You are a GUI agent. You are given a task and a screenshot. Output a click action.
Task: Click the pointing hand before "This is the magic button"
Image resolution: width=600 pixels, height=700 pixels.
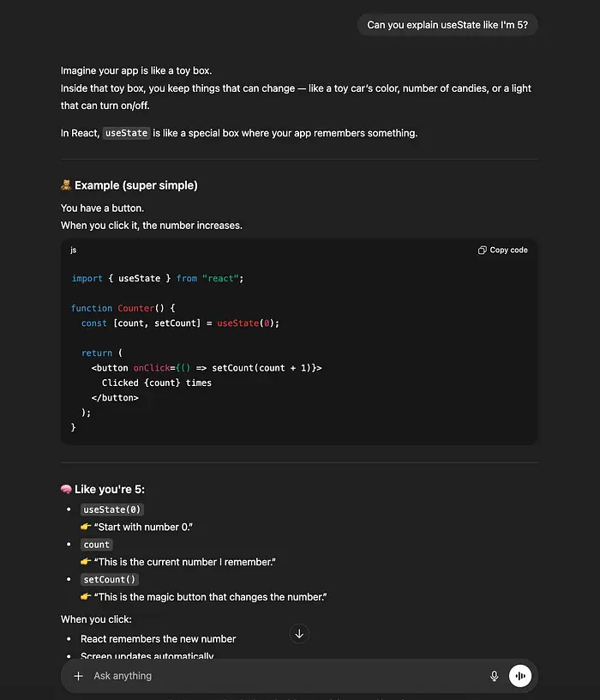click(86, 596)
